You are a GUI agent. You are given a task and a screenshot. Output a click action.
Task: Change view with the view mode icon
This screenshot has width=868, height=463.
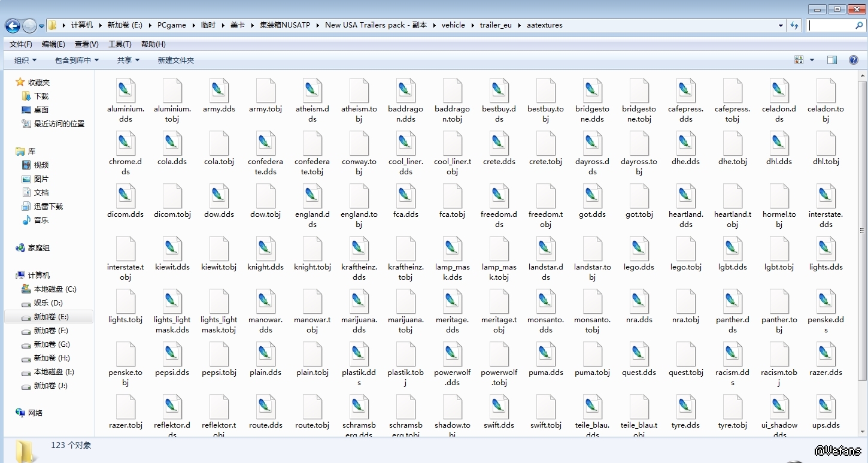799,60
